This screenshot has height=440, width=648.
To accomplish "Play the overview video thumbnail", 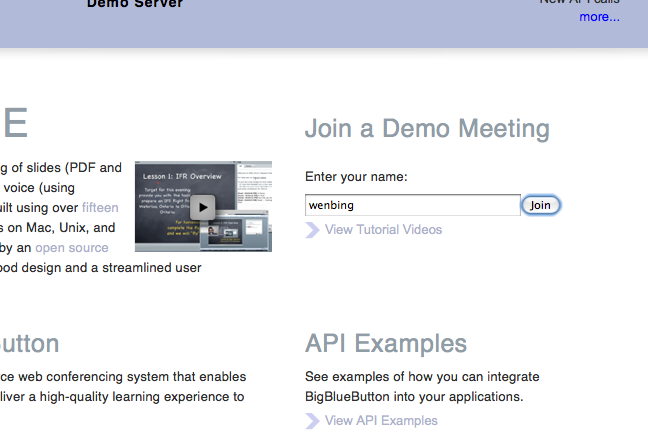I will [202, 207].
